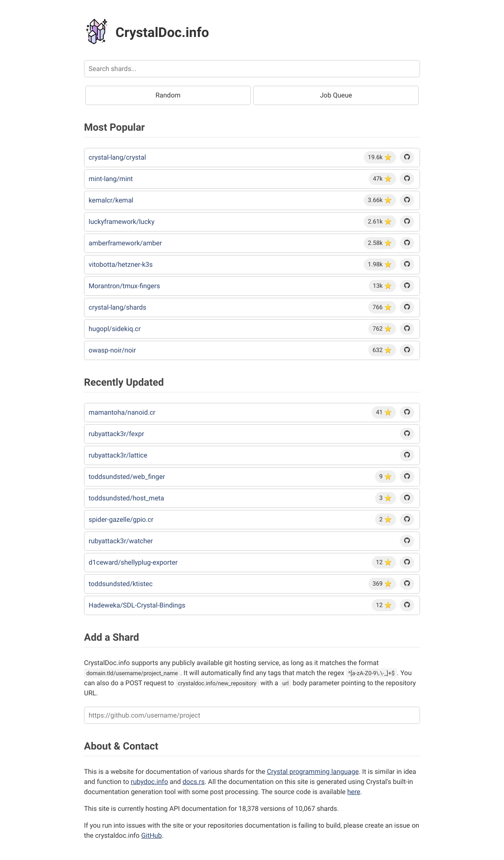
Task: Open the Job Queue page
Action: (x=336, y=95)
